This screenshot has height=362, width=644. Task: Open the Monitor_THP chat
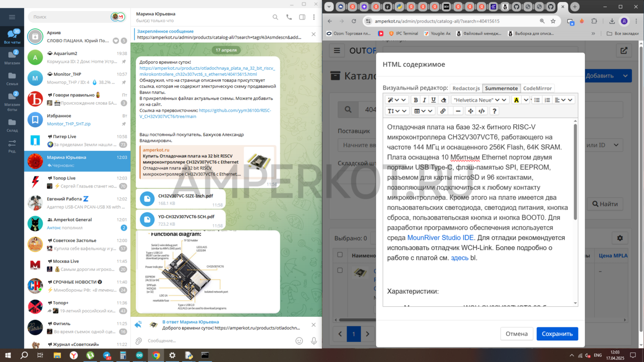pyautogui.click(x=77, y=78)
